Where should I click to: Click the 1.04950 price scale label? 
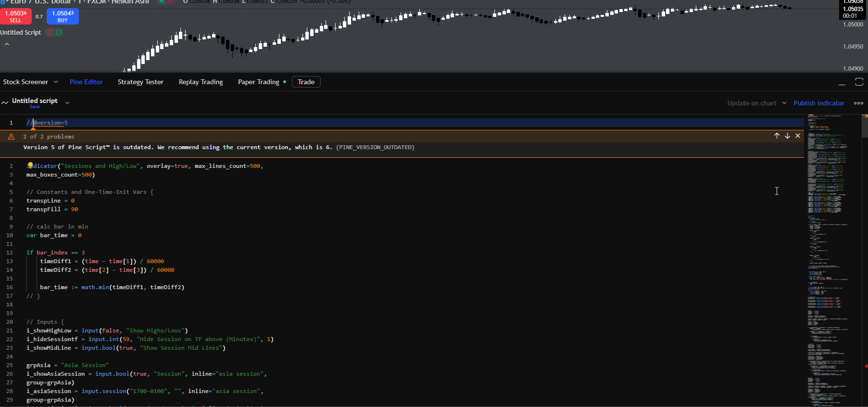coord(853,47)
